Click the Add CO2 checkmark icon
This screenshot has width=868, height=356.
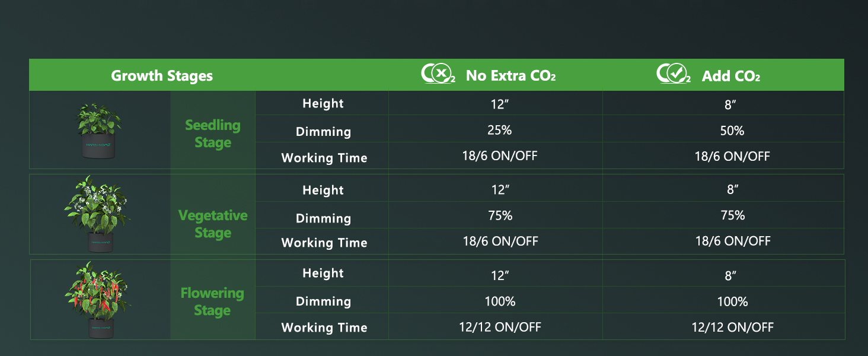click(674, 75)
